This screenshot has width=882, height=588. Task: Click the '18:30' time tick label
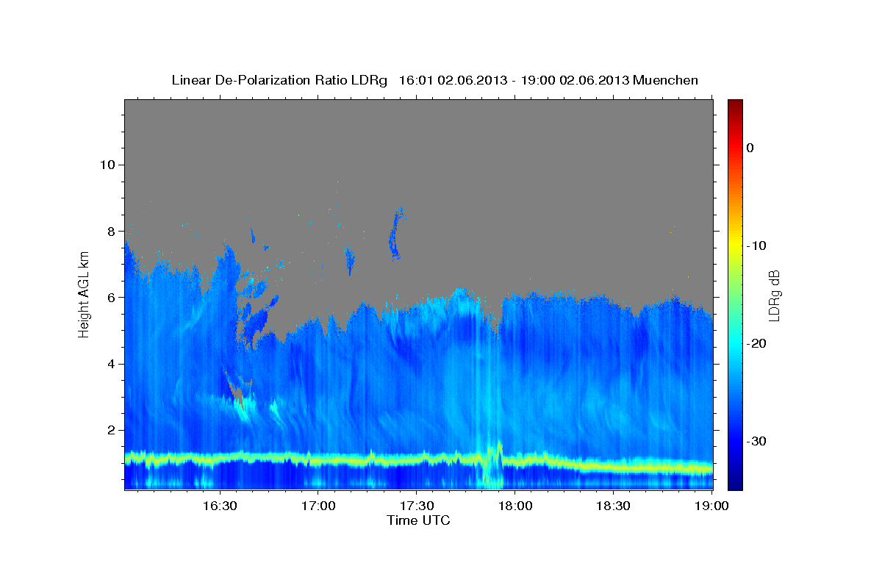coord(613,506)
